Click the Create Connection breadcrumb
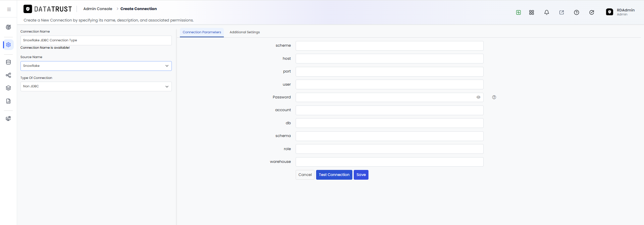Image resolution: width=644 pixels, height=225 pixels. [139, 9]
